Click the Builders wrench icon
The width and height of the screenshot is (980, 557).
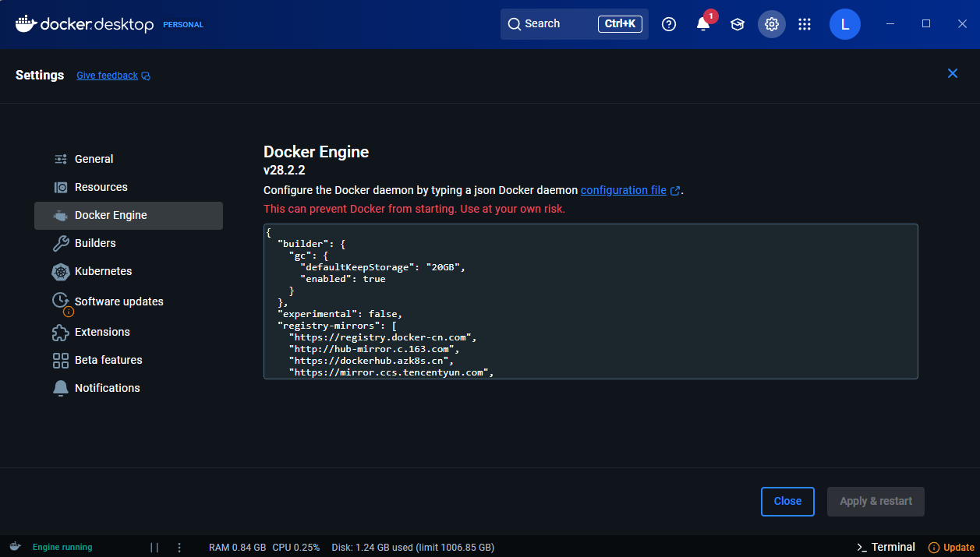click(61, 244)
